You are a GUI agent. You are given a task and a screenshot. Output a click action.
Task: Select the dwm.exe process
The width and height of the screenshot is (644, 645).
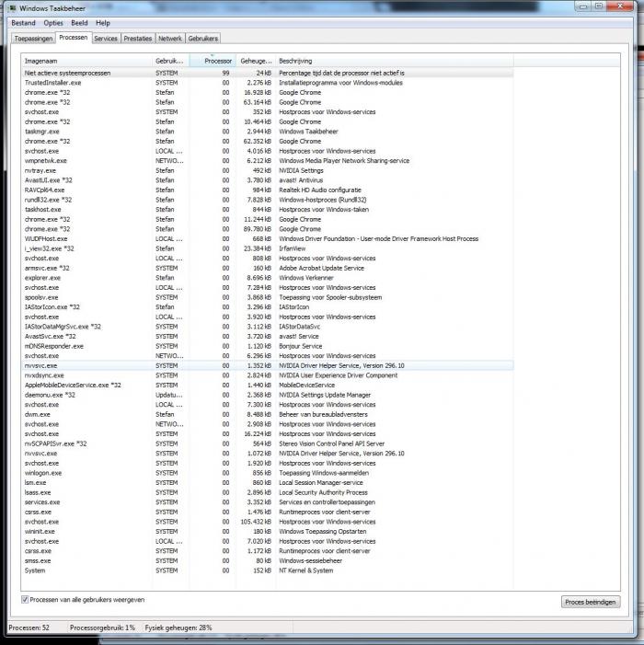point(268,415)
